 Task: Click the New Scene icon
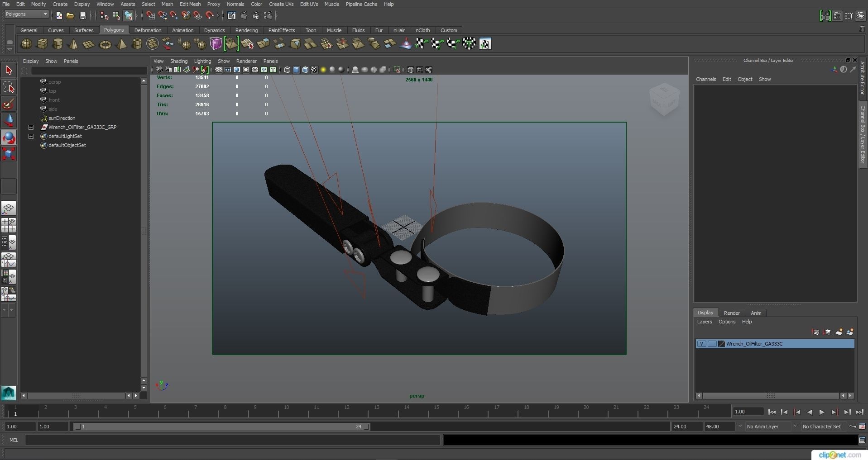[x=59, y=16]
